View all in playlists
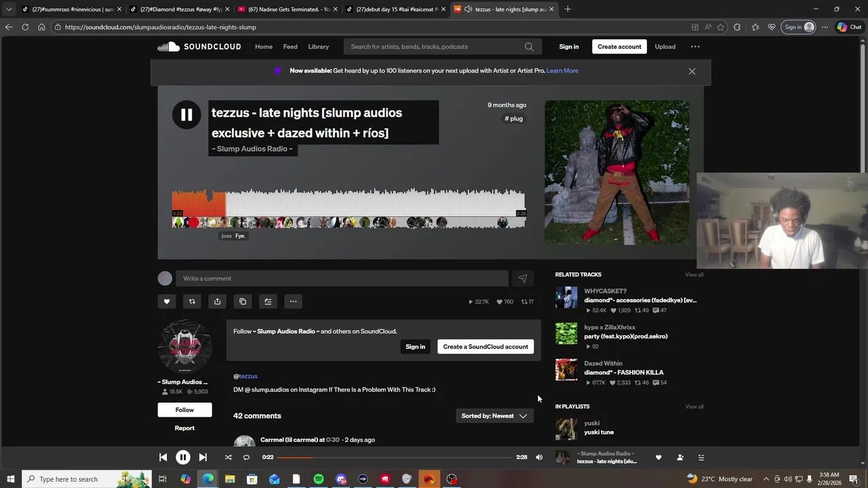The image size is (868, 488). (x=694, y=407)
